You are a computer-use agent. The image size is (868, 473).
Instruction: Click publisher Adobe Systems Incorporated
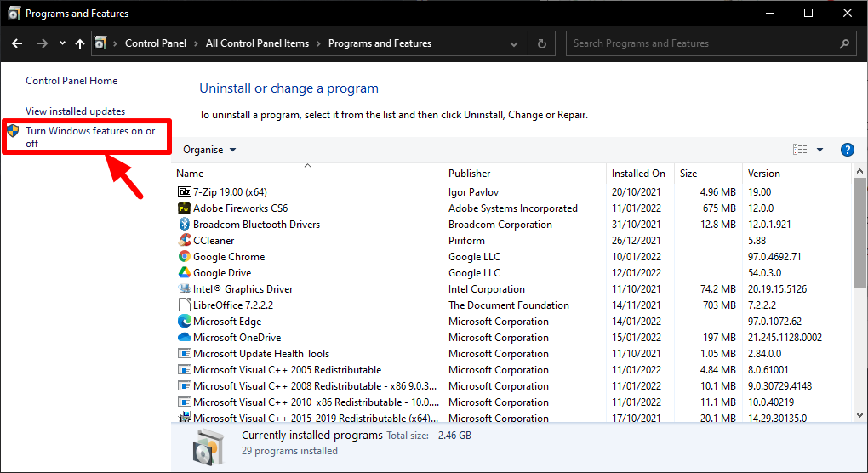512,208
